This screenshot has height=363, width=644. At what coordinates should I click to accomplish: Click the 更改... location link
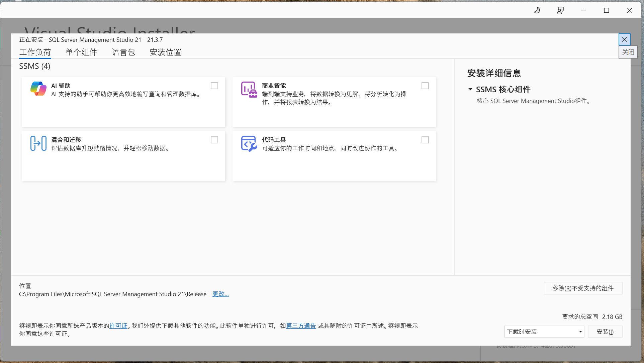[x=221, y=294]
